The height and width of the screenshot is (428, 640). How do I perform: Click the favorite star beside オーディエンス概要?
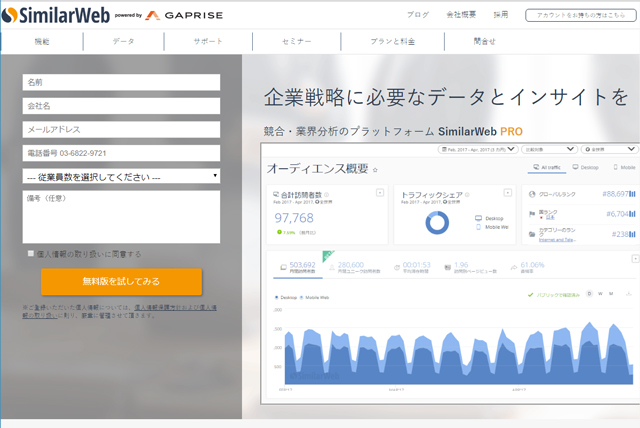pos(375,170)
